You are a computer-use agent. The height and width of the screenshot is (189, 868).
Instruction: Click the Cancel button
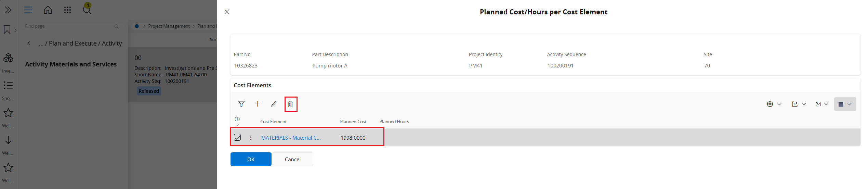[293, 159]
